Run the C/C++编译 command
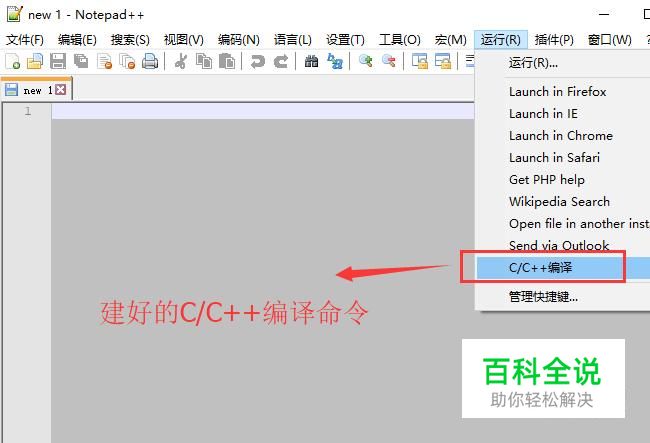Viewport: 650px width, 443px height. pos(563,267)
